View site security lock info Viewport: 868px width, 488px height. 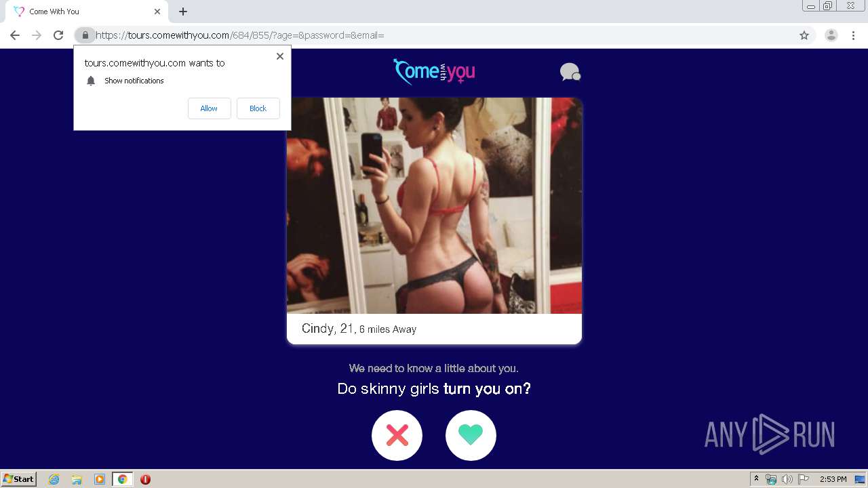(85, 35)
